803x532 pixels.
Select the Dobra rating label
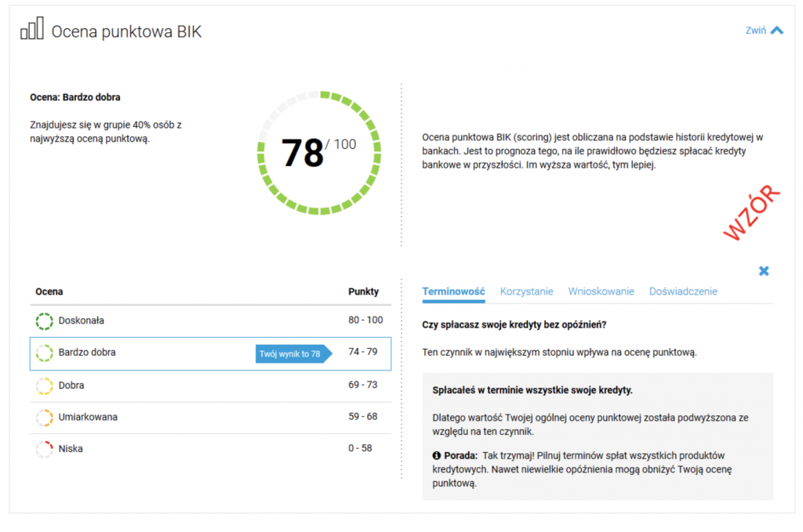pyautogui.click(x=71, y=385)
